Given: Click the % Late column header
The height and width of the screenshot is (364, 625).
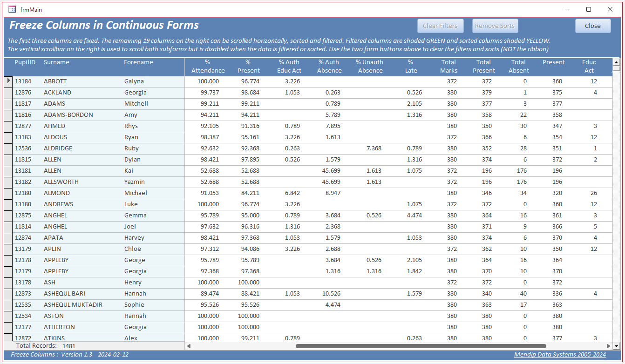Looking at the screenshot, I should point(411,67).
